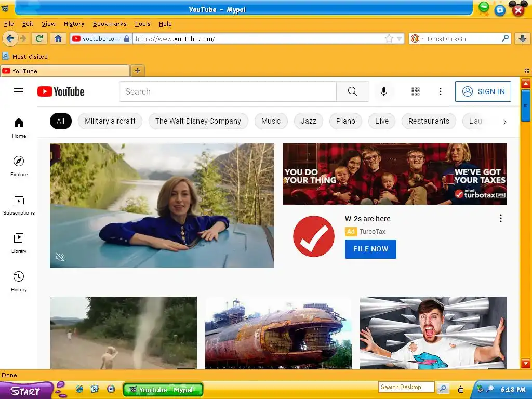
Task: Go back with the browser back arrow
Action: [x=10, y=38]
